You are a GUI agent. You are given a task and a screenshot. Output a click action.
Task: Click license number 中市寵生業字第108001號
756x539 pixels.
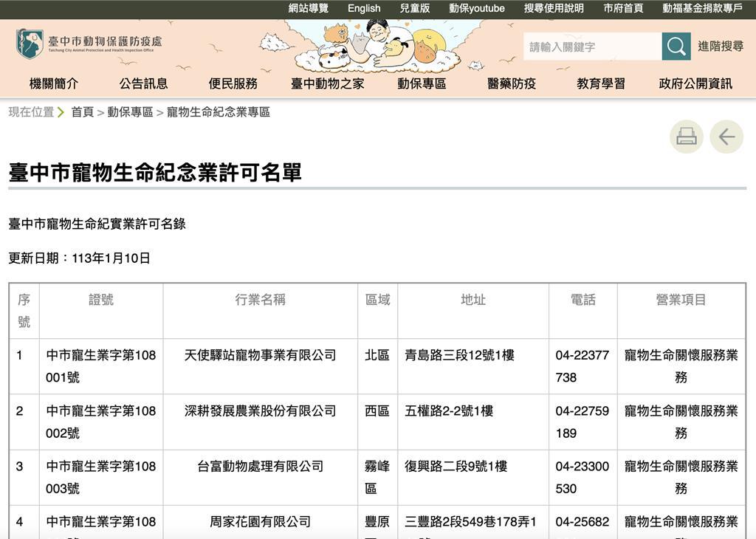point(101,366)
